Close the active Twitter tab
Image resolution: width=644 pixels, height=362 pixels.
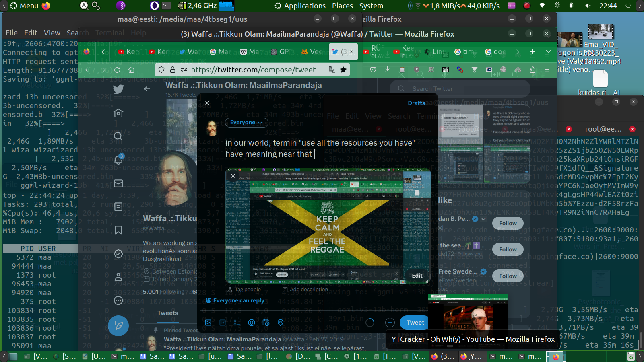(351, 52)
